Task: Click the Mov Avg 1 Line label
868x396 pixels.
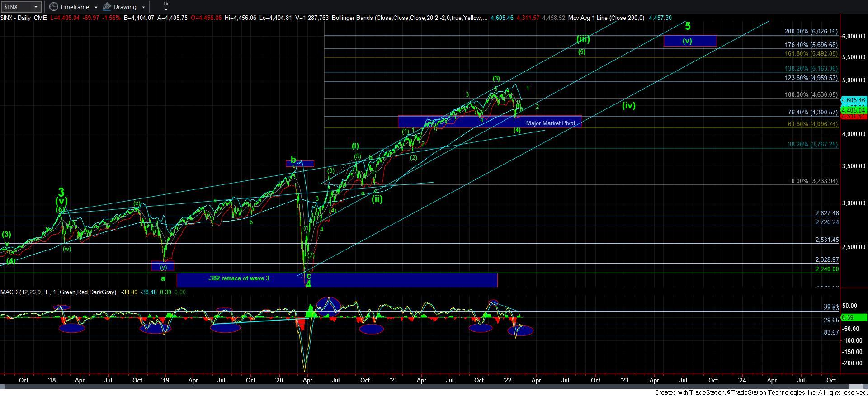Action: pos(606,18)
